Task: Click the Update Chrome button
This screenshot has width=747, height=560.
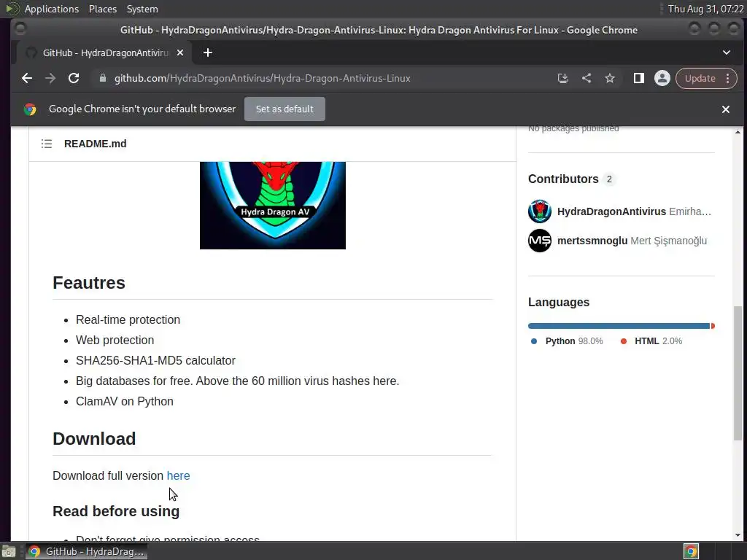Action: 700,78
